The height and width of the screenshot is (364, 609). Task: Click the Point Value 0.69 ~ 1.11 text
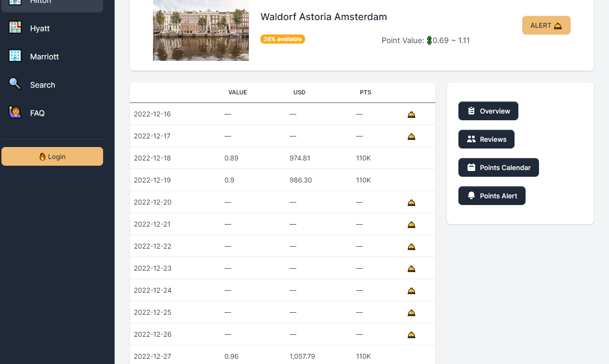click(x=426, y=41)
